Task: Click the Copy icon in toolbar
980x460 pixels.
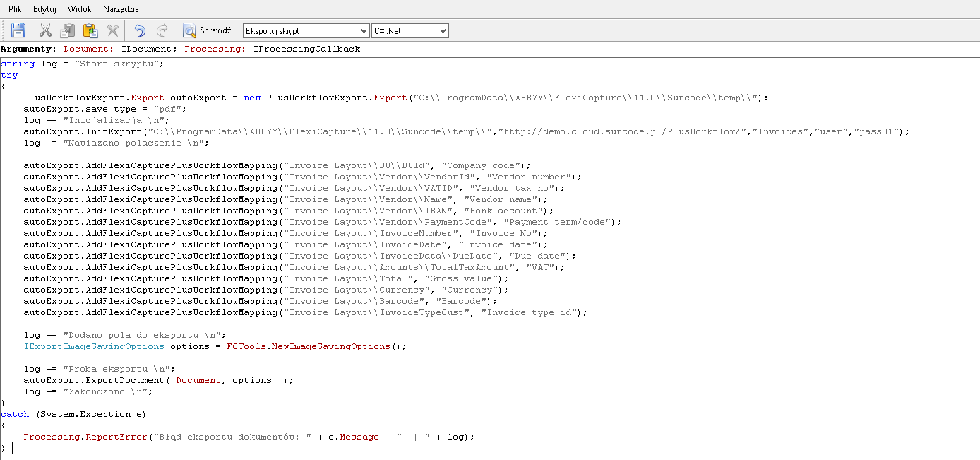Action: point(68,30)
